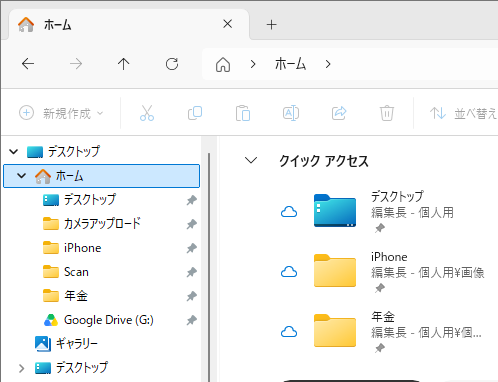Click pin icon beside Google Drive (G:)
This screenshot has width=498, height=382.
(x=191, y=320)
